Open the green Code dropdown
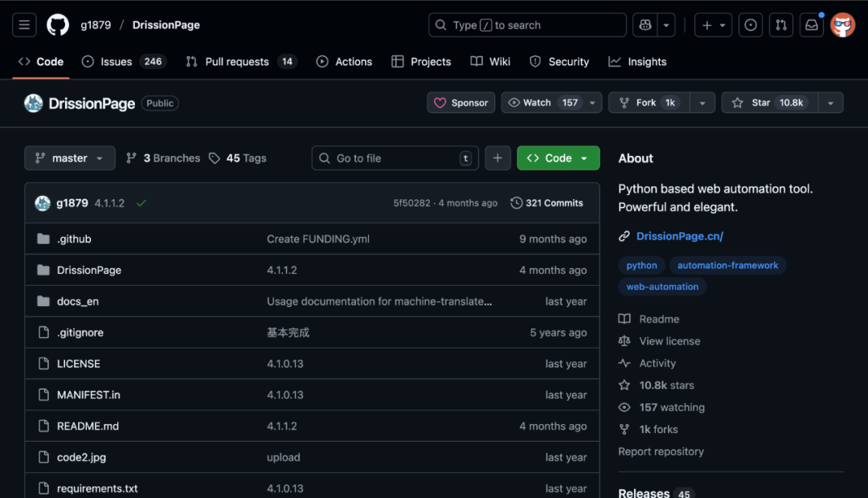The image size is (868, 498). 558,158
